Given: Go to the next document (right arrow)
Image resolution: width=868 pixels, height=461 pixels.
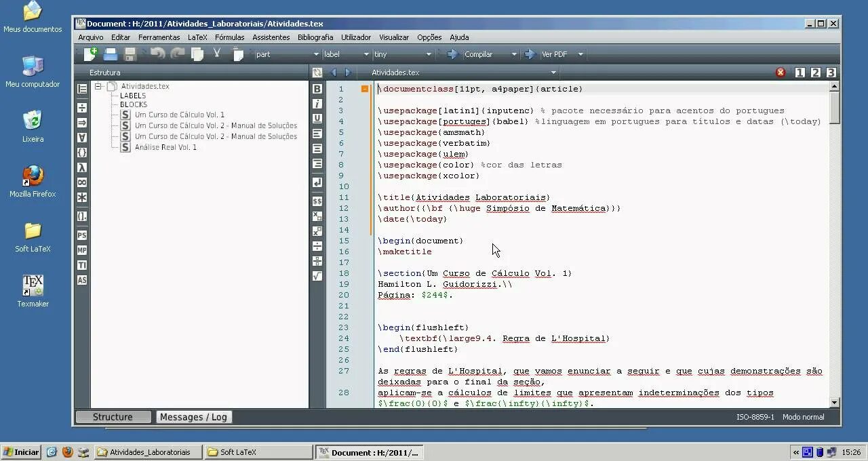Looking at the screenshot, I should tap(347, 73).
